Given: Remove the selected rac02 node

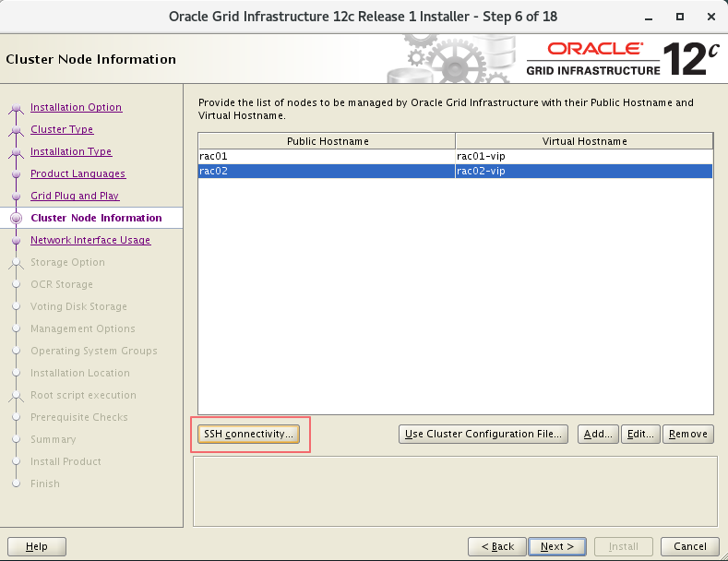Looking at the screenshot, I should point(688,434).
